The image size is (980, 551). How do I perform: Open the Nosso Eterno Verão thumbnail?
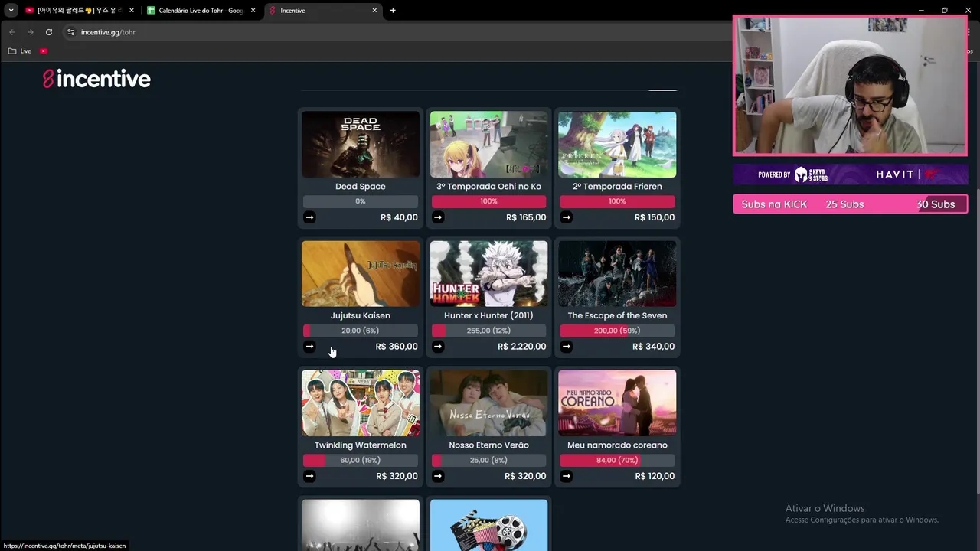point(488,403)
